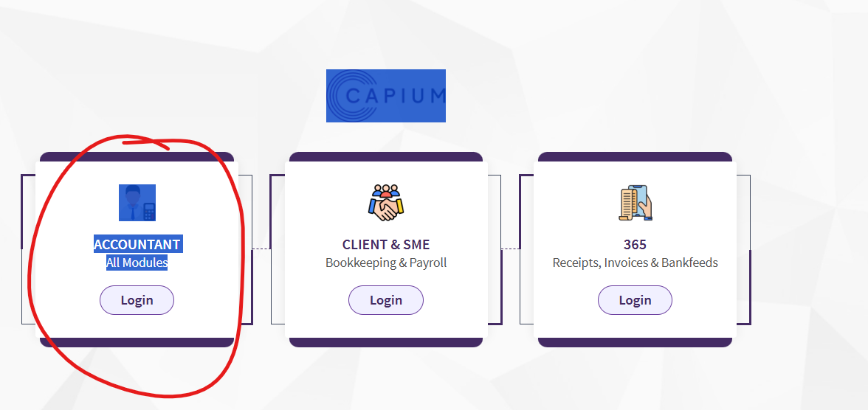Click the 365 heading text
Screen dimensions: 868x410
pyautogui.click(x=635, y=244)
